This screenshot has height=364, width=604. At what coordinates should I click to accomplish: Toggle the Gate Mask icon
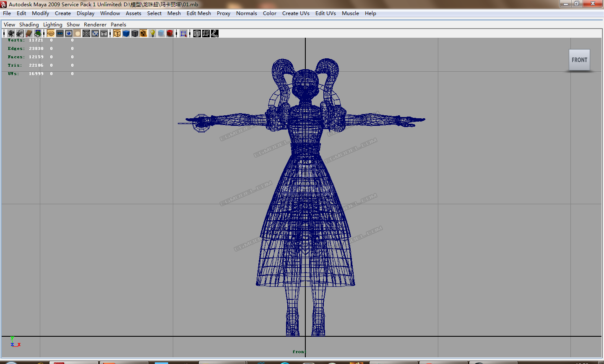pyautogui.click(x=78, y=33)
